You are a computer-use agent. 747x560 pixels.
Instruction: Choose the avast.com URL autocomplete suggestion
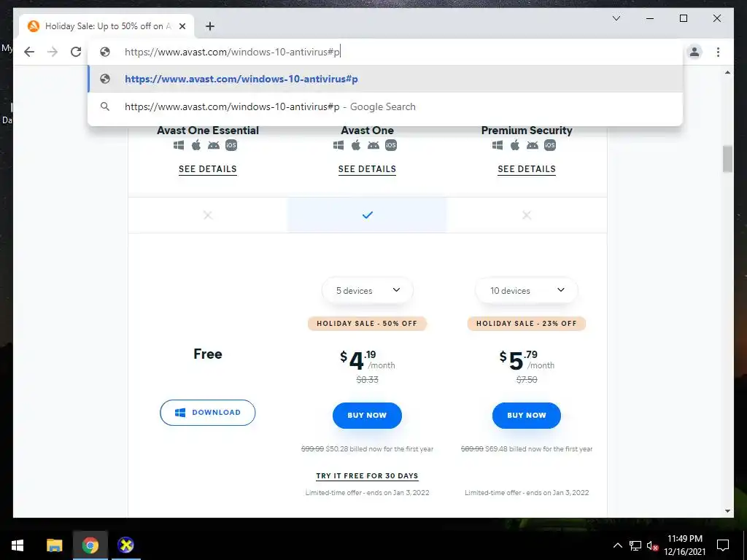[385, 79]
